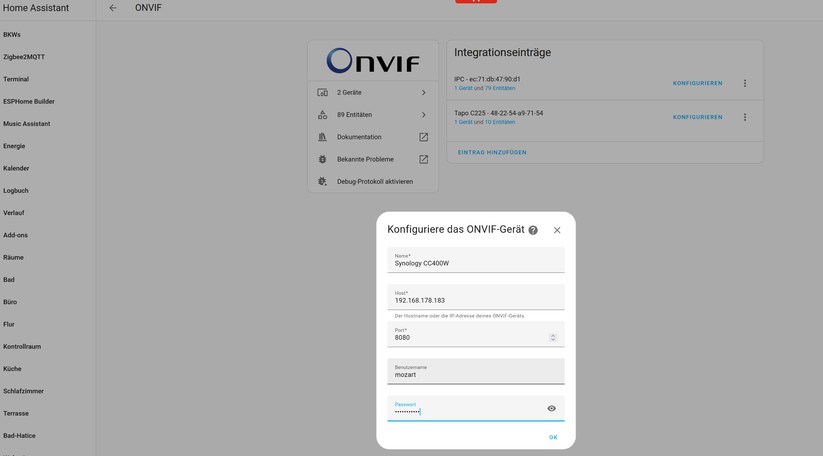This screenshot has width=823, height=456.
Task: Open Music Assistant in the sidebar
Action: [27, 124]
